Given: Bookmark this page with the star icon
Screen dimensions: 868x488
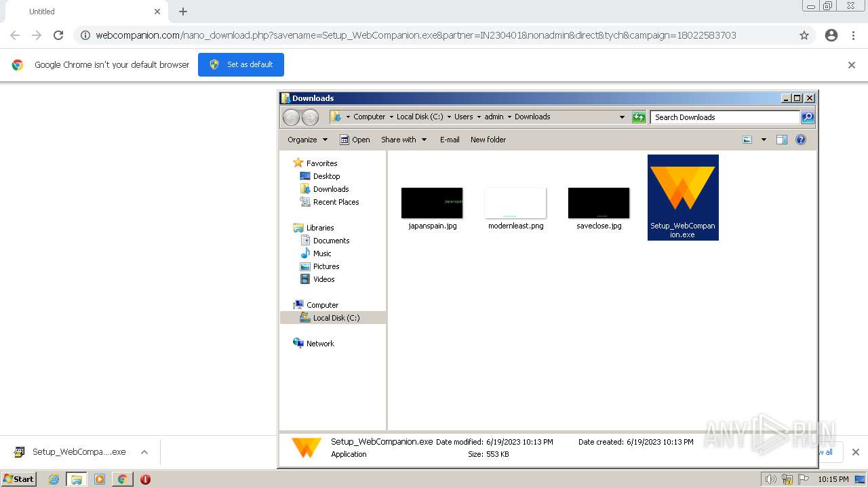Looking at the screenshot, I should (804, 35).
